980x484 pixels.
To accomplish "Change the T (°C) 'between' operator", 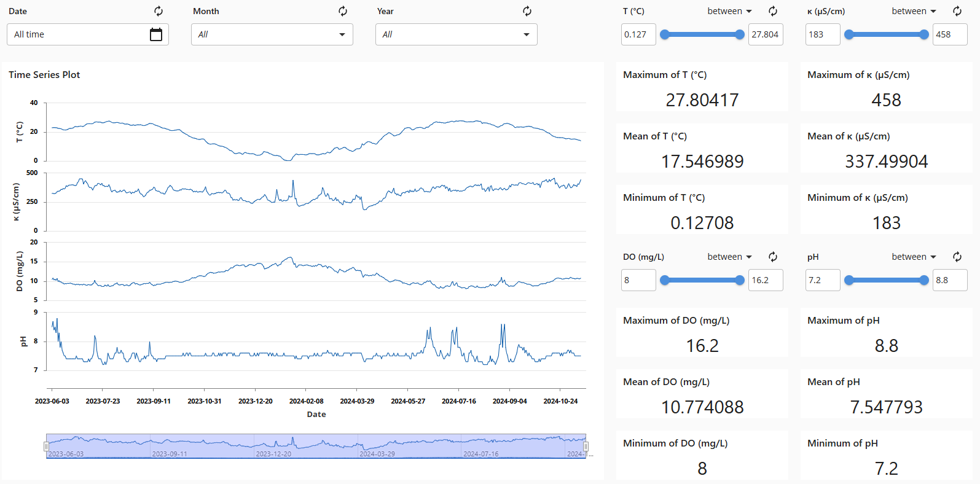I will 729,11.
